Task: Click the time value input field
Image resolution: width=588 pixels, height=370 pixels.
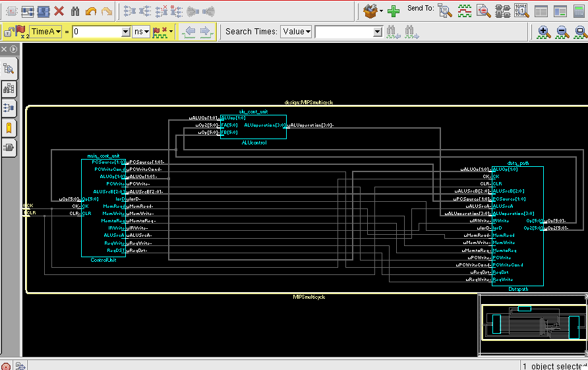Action: coord(97,32)
